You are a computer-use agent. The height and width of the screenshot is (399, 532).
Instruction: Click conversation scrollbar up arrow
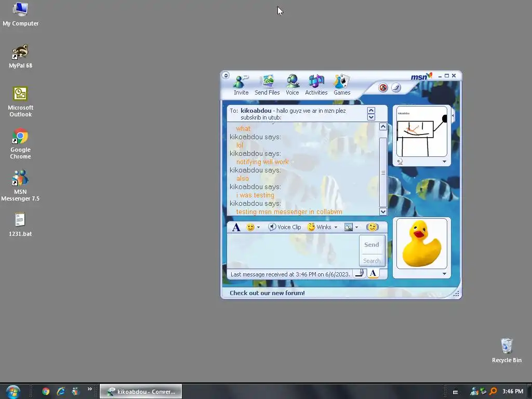click(x=383, y=127)
